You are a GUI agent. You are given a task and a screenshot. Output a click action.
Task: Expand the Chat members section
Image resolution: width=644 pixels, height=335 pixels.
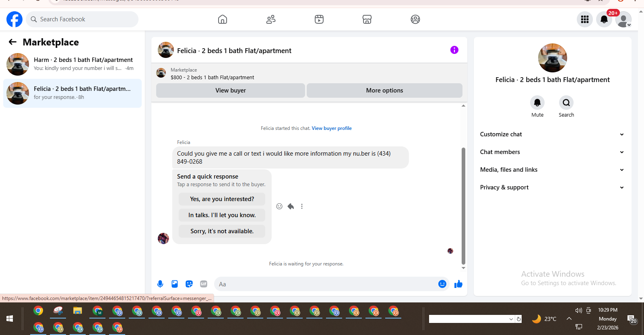coord(552,152)
